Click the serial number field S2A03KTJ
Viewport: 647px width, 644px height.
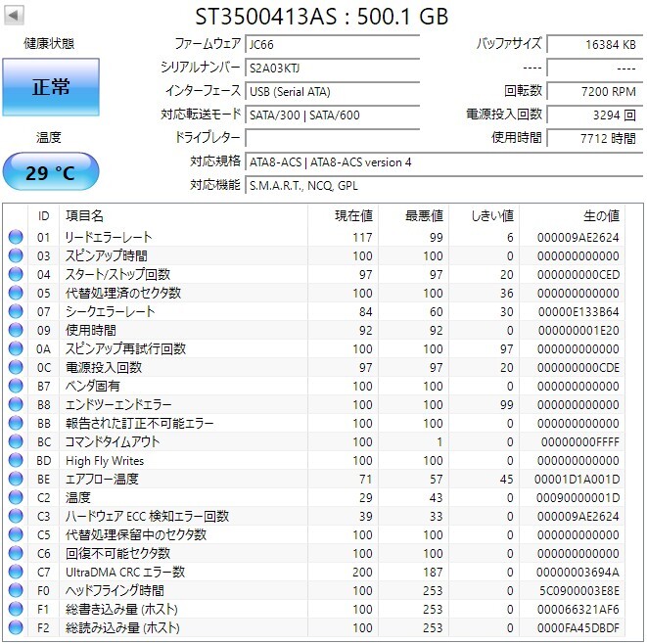[x=333, y=68]
